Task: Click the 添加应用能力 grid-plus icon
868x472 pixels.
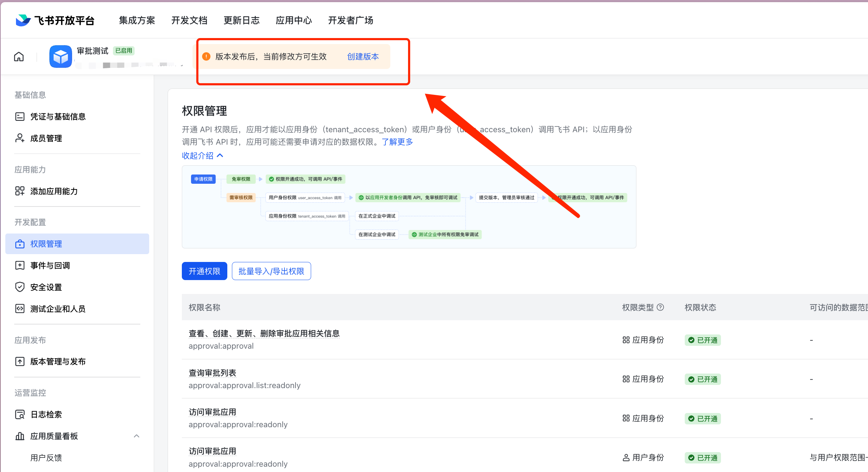Action: (20, 191)
